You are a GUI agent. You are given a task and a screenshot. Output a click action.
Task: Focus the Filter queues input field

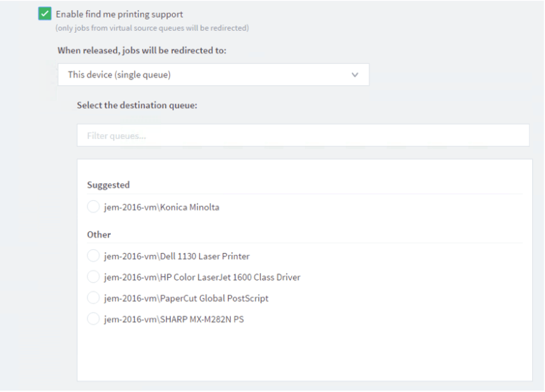[303, 135]
